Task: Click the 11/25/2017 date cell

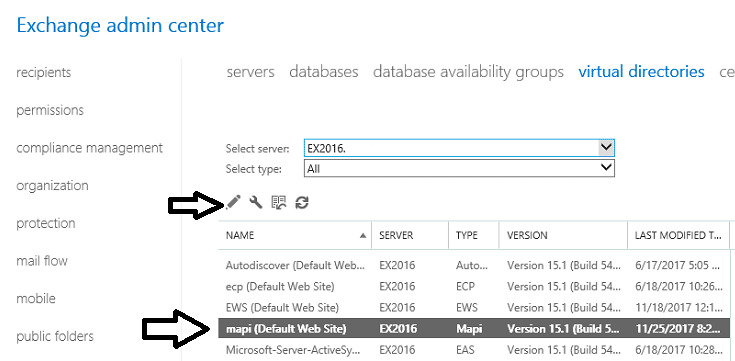Action: tap(678, 329)
